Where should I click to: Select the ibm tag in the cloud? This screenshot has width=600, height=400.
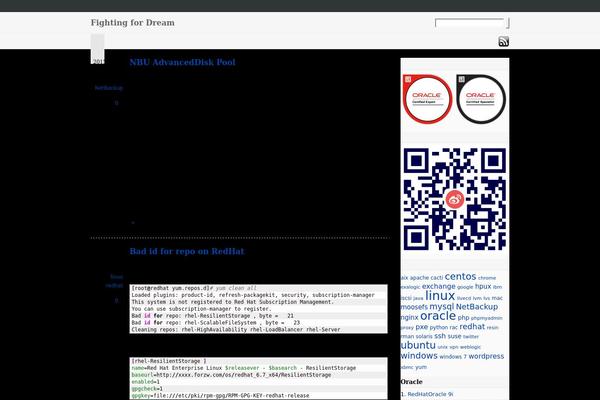(x=497, y=287)
